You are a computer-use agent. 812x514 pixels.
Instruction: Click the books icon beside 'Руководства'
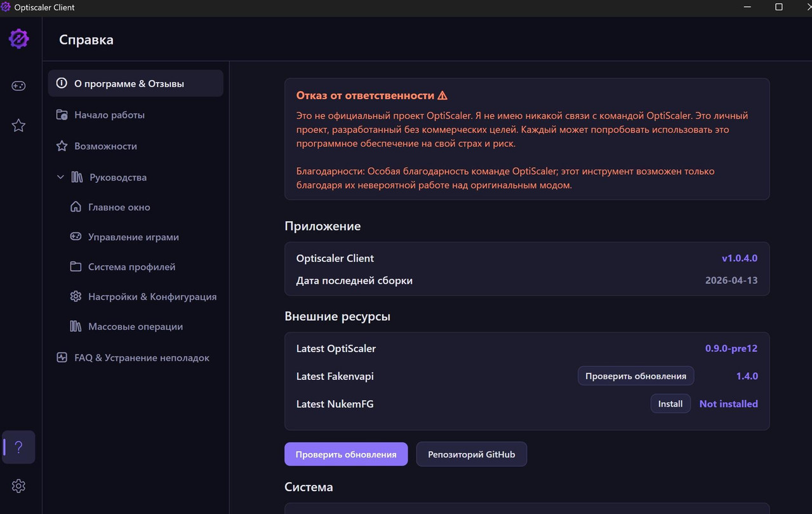coord(77,177)
